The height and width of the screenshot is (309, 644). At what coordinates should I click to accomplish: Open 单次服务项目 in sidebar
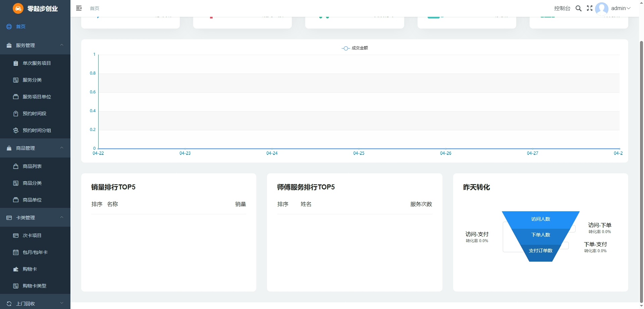[37, 63]
